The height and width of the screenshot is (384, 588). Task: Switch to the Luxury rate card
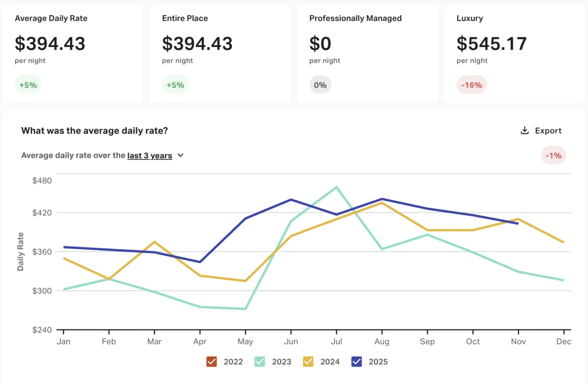click(514, 53)
